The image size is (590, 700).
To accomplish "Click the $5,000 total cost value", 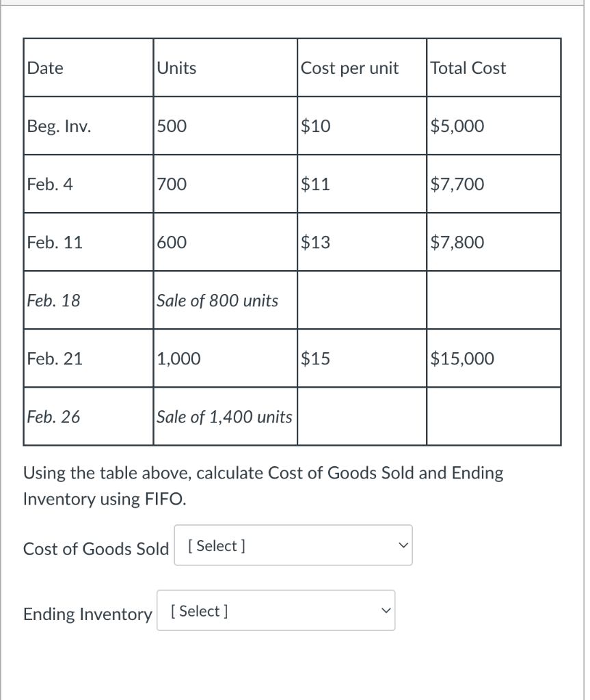I will pos(457,125).
